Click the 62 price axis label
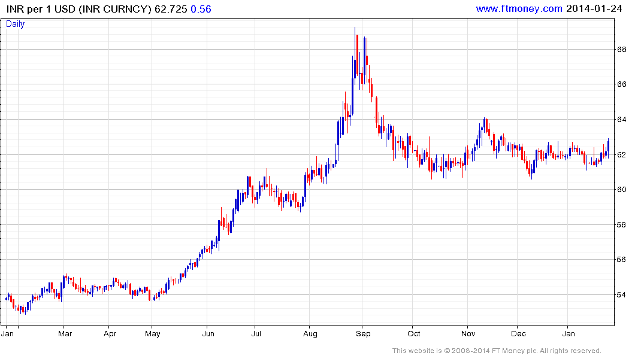 (x=621, y=155)
